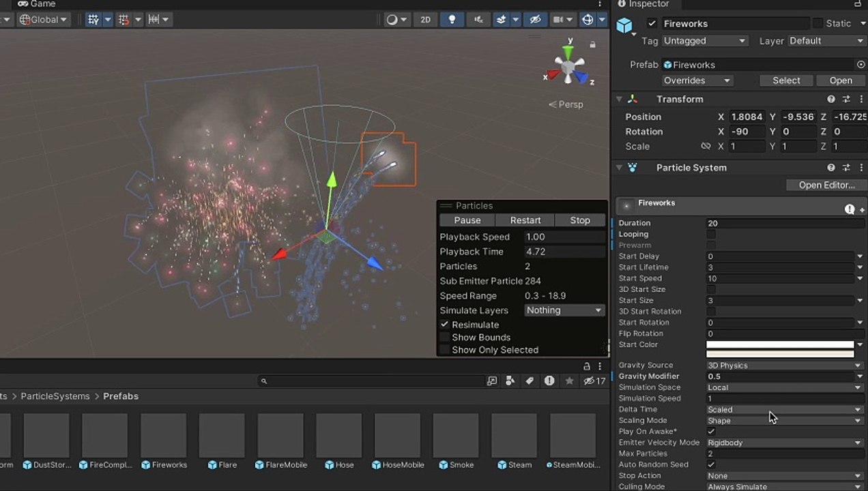The image size is (868, 491).
Task: Toggle the Scale constrain proportions link icon
Action: pos(706,147)
